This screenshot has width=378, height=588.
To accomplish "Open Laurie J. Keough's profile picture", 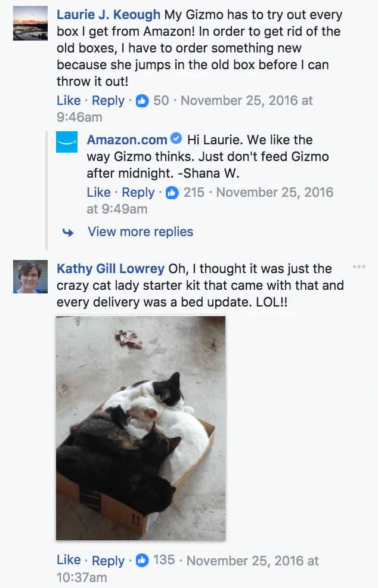I will point(30,24).
